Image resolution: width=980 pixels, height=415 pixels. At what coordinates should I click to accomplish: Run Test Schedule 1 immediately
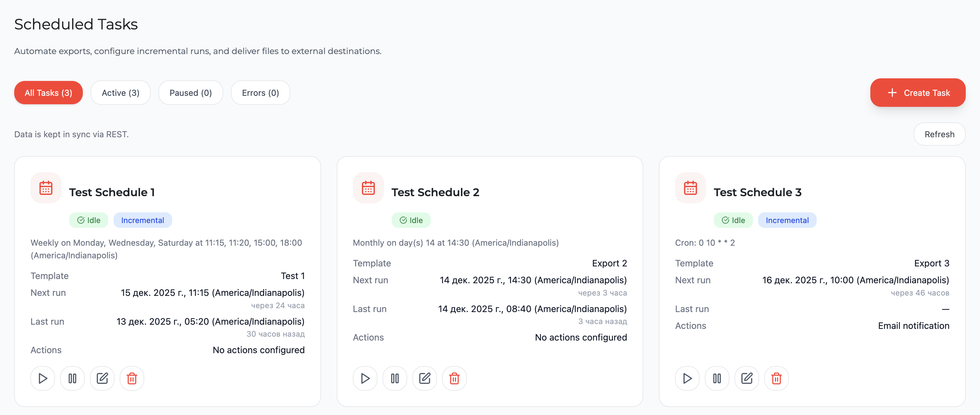43,378
